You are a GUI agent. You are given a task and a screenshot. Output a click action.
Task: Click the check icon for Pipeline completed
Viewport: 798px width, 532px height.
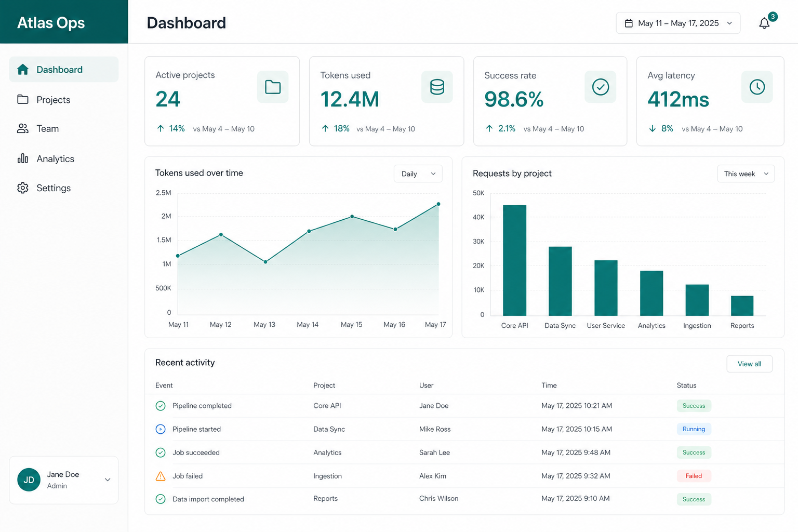click(x=161, y=406)
